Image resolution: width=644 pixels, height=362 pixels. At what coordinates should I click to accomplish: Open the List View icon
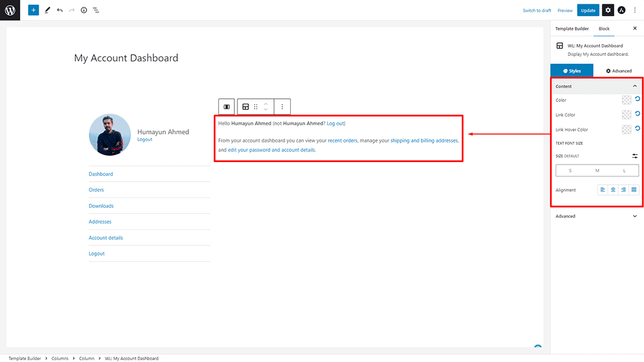coord(96,10)
